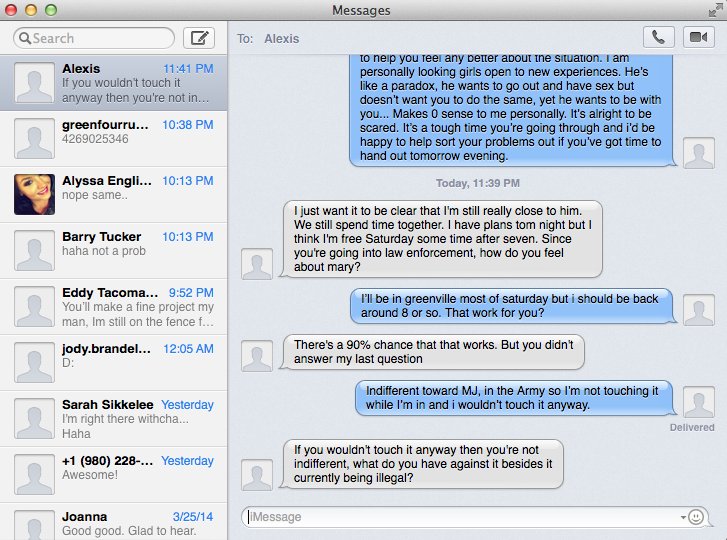Screen dimensions: 727x540
Task: Start a FaceTime video call
Action: click(698, 37)
